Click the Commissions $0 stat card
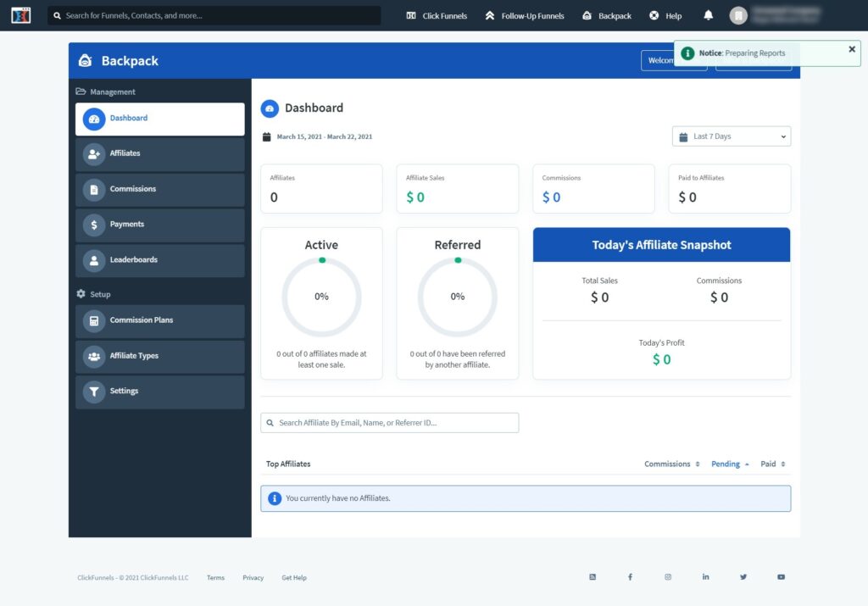This screenshot has width=868, height=606. pos(593,189)
